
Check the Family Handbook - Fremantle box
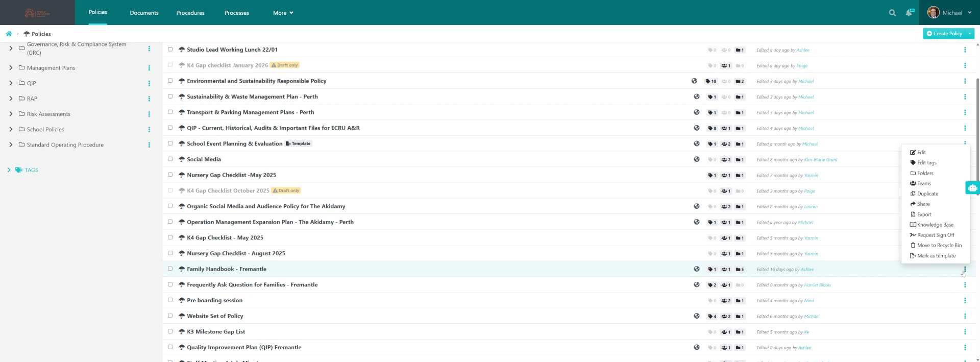pyautogui.click(x=170, y=269)
